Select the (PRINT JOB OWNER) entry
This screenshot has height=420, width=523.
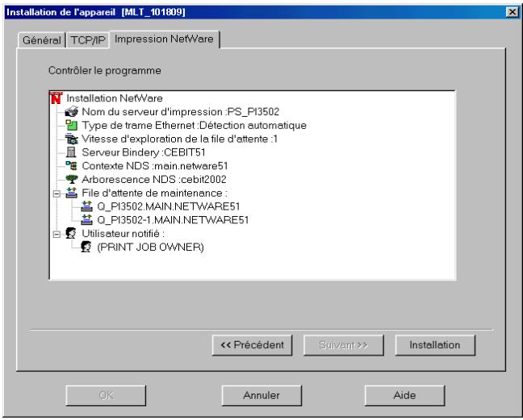[150, 247]
